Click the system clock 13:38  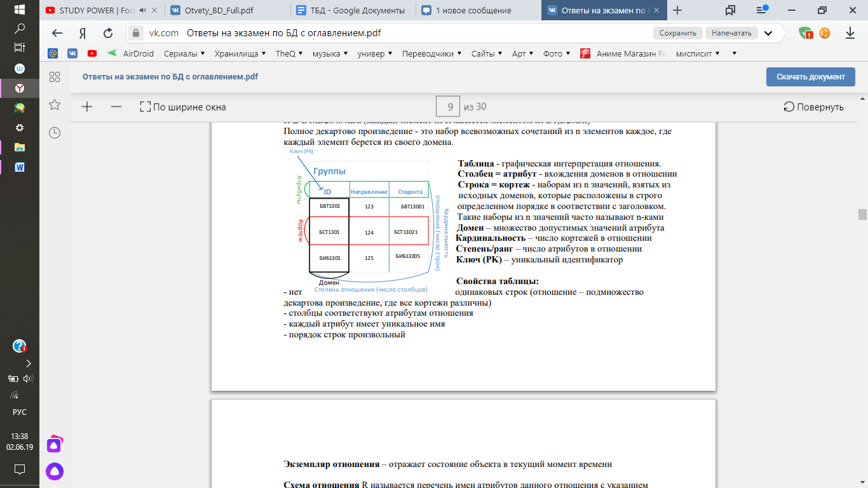(x=19, y=436)
